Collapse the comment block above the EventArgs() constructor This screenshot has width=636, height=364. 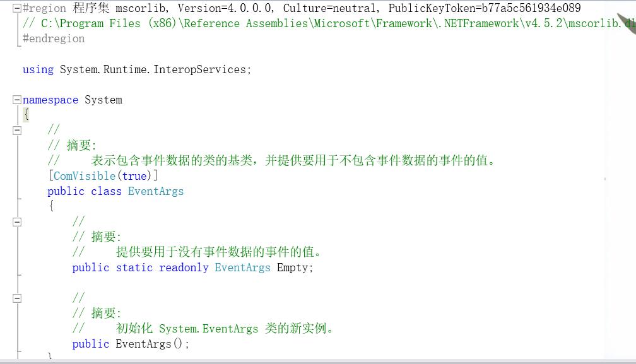pos(16,299)
